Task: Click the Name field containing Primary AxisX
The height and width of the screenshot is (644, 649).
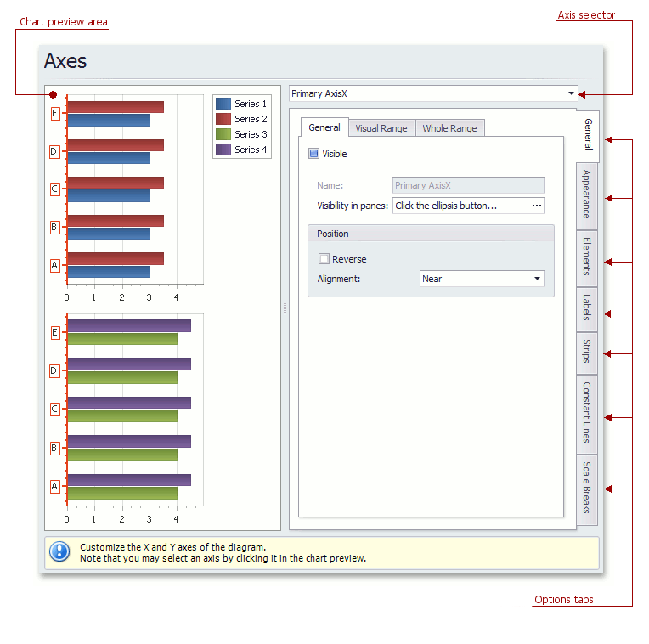Action: 467,185
